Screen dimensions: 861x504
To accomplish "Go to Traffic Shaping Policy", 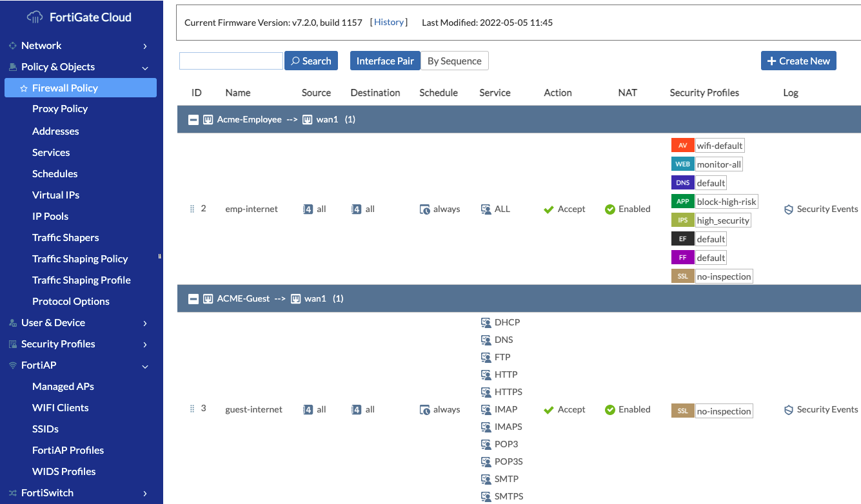I will tap(80, 258).
